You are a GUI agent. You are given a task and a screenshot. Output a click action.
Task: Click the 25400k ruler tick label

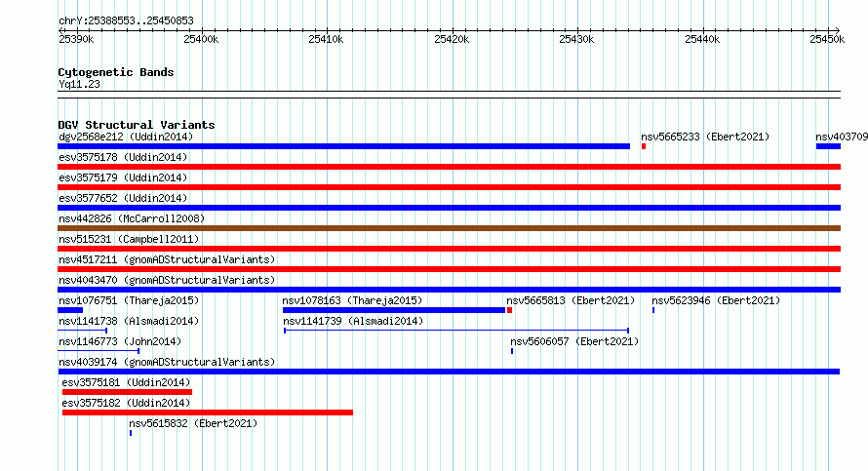201,39
